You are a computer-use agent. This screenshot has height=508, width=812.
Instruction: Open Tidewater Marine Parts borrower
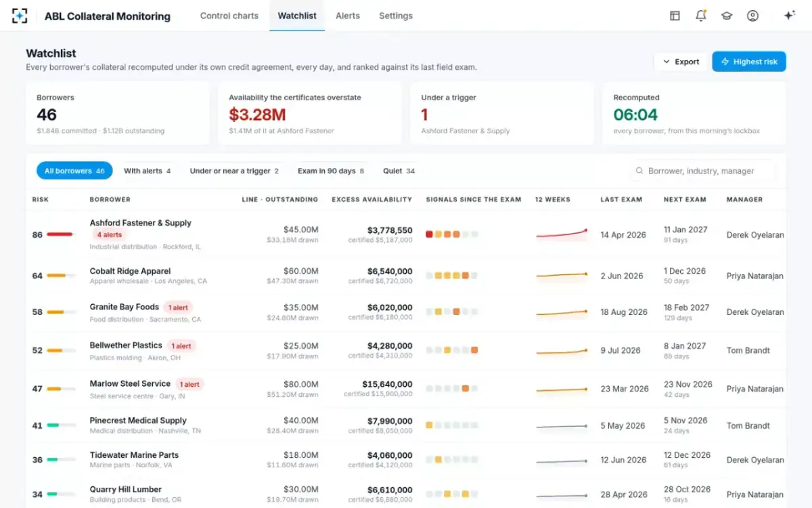point(134,455)
